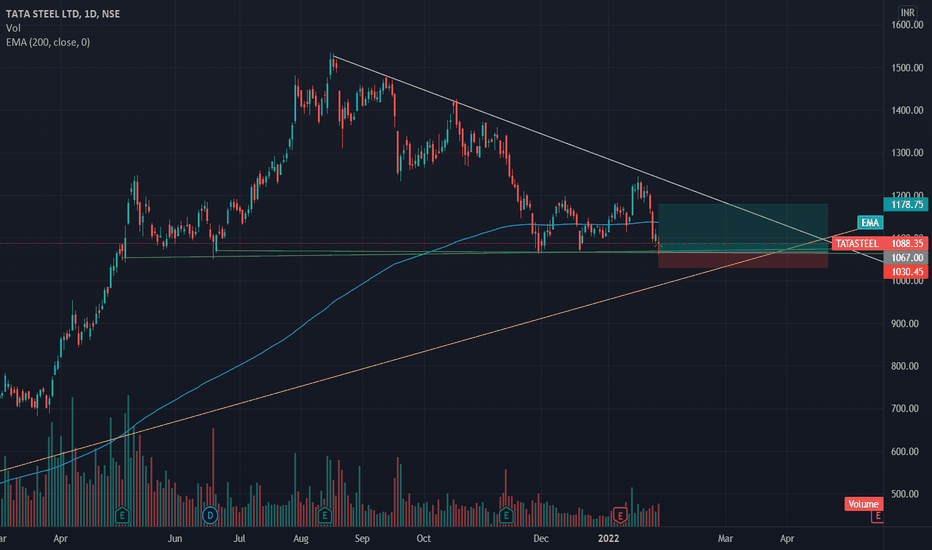
Task: Open the green earnings E marker between Oct and Dec
Action: point(506,515)
